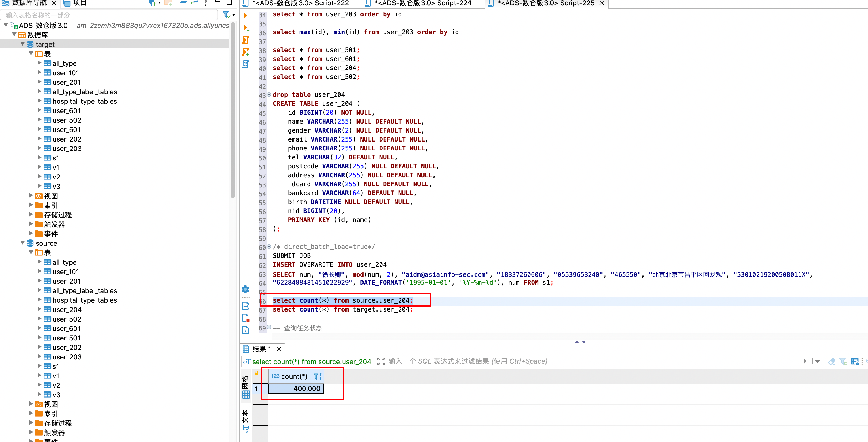Image resolution: width=868 pixels, height=442 pixels.
Task: Click the SQL filter expression input field
Action: [x=593, y=361]
